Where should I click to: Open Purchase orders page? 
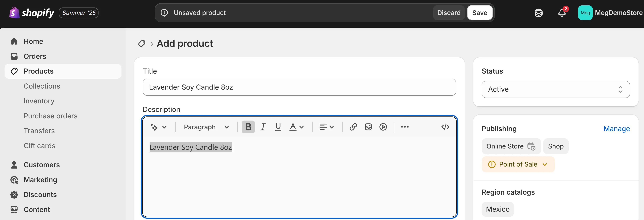pyautogui.click(x=51, y=116)
